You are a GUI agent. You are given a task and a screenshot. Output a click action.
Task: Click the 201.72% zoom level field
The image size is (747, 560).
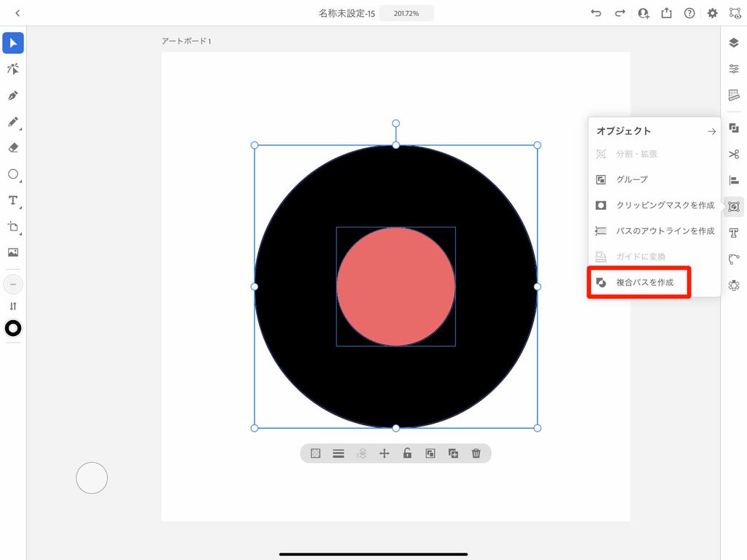(x=406, y=13)
